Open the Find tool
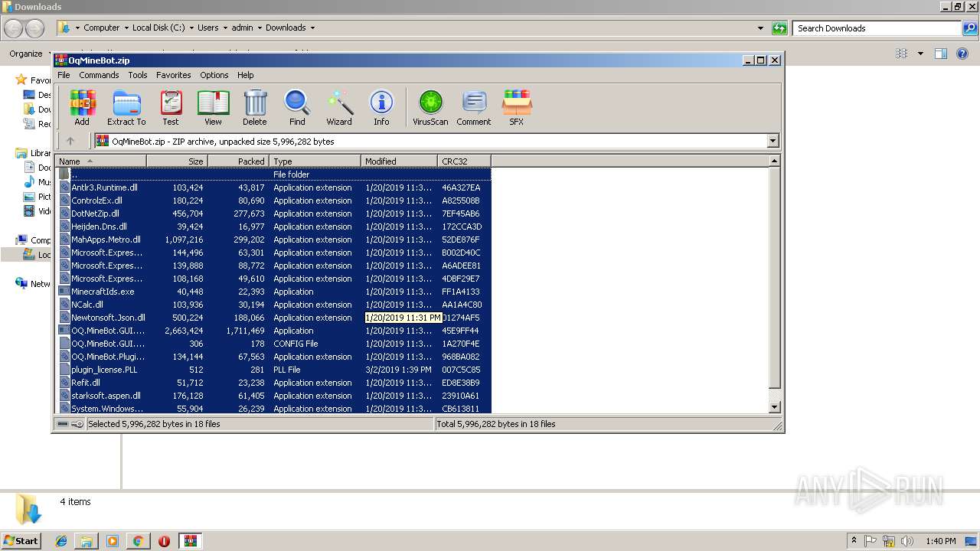 [297, 107]
